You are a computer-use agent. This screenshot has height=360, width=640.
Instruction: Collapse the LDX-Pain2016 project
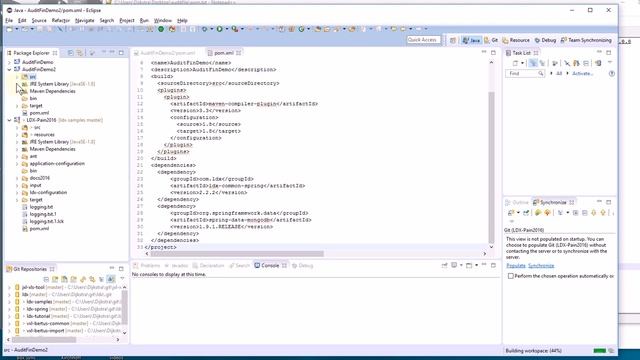click(x=9, y=120)
